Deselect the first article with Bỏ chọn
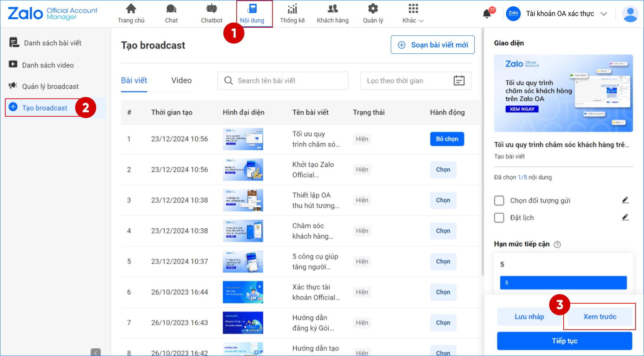Image resolution: width=644 pixels, height=356 pixels. [x=447, y=139]
